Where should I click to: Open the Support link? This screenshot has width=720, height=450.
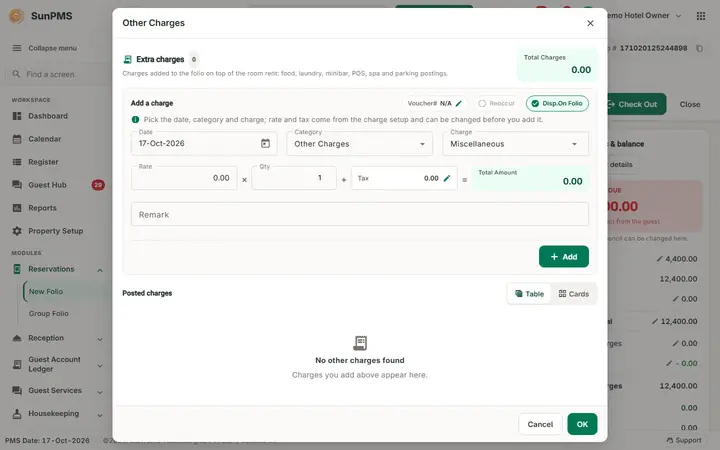[x=684, y=440]
